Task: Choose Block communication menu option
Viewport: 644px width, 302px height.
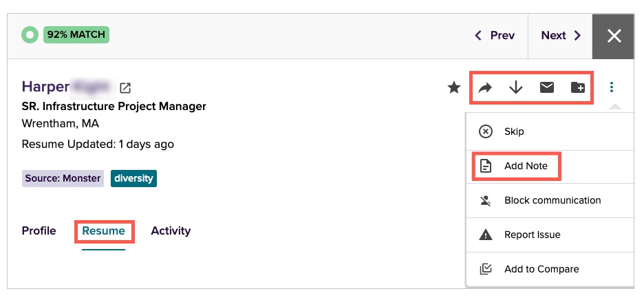Action: coord(552,200)
